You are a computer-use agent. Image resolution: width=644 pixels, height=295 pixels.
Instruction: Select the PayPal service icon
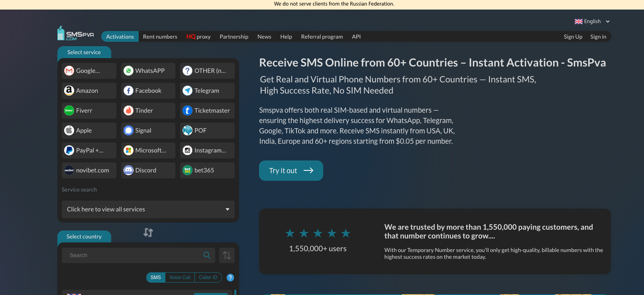tap(69, 150)
